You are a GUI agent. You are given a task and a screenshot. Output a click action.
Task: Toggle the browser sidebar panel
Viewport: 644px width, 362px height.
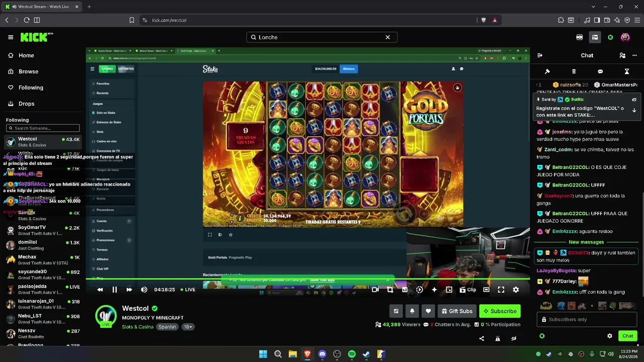coord(597,20)
